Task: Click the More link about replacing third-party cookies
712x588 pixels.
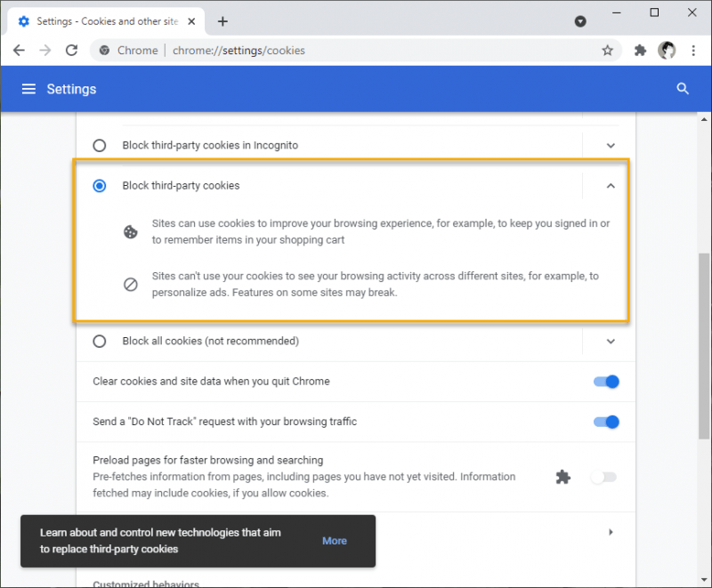Action: click(x=334, y=541)
